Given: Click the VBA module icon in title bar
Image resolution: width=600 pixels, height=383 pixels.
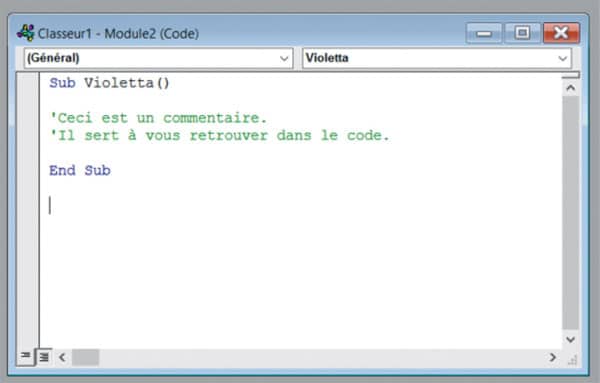Looking at the screenshot, I should click(26, 33).
